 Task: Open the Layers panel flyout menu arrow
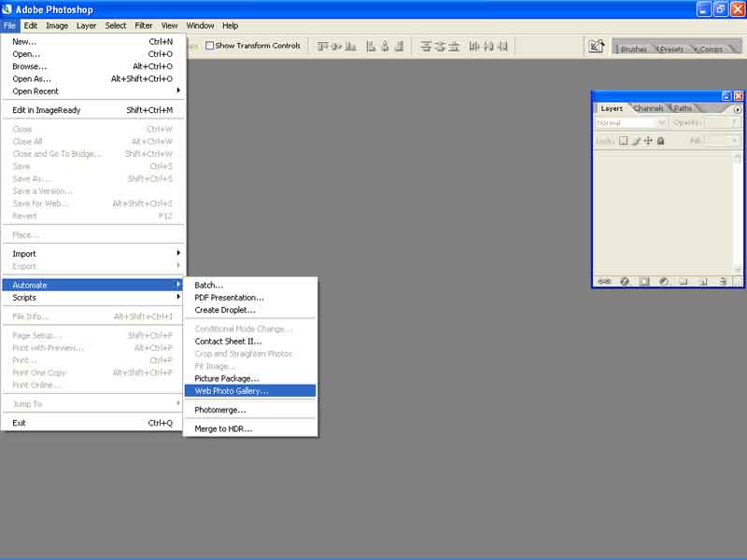click(737, 109)
